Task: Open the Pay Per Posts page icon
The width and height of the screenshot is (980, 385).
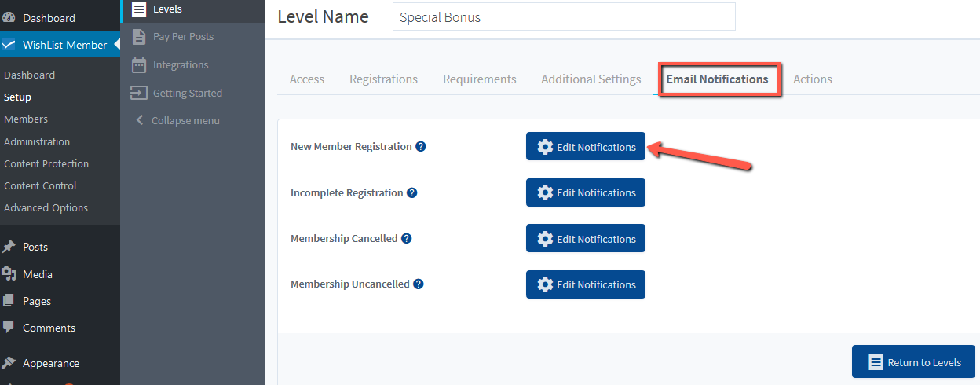Action: click(x=139, y=36)
